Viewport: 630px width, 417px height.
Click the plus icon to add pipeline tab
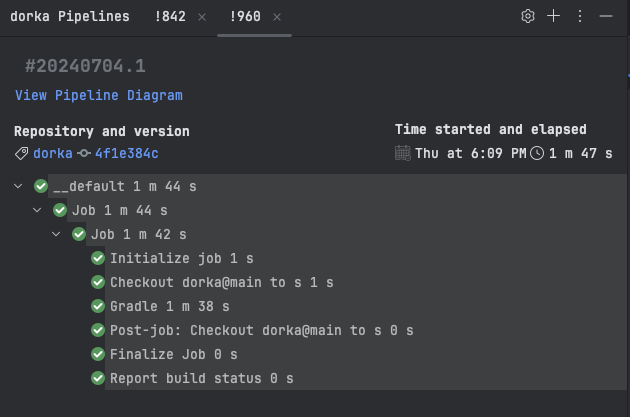pyautogui.click(x=554, y=16)
